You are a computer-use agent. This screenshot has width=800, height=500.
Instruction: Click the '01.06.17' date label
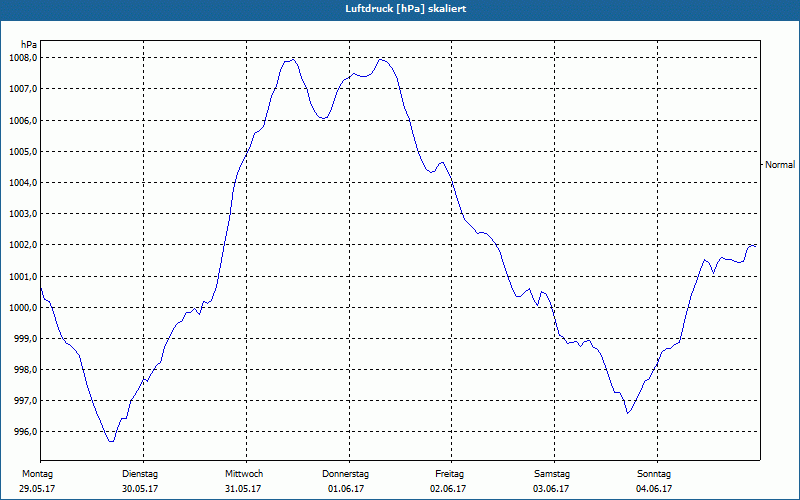point(346,489)
